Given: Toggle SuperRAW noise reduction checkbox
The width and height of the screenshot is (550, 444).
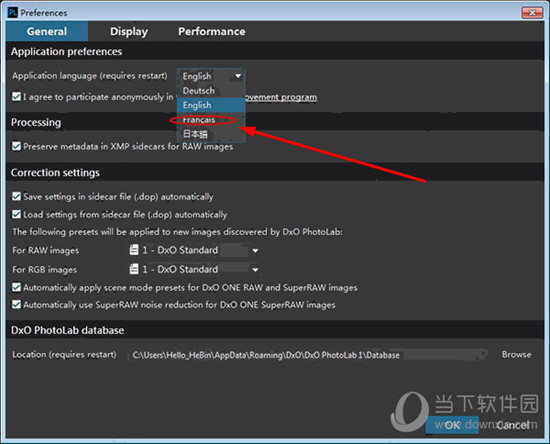Looking at the screenshot, I should click(16, 304).
